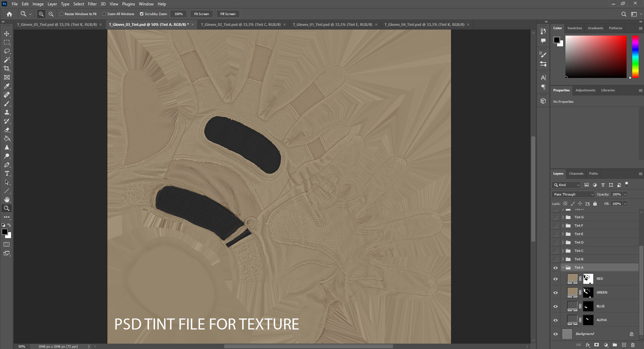Enable Zoom All Windows checkbox
The height and width of the screenshot is (349, 644).
click(104, 14)
